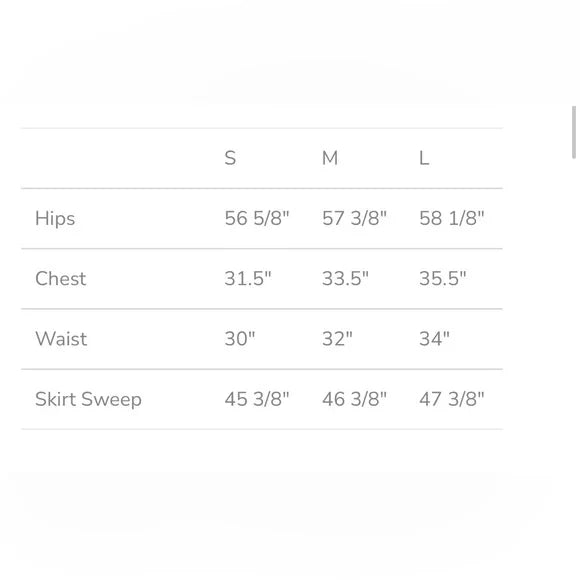
Task: Click Waist value 32" for medium
Action: [337, 339]
